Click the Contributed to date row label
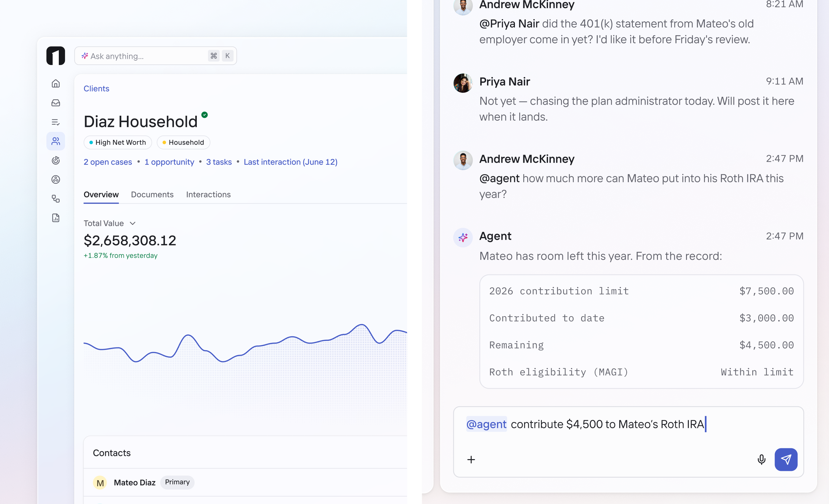Viewport: 829px width, 504px height. tap(547, 318)
